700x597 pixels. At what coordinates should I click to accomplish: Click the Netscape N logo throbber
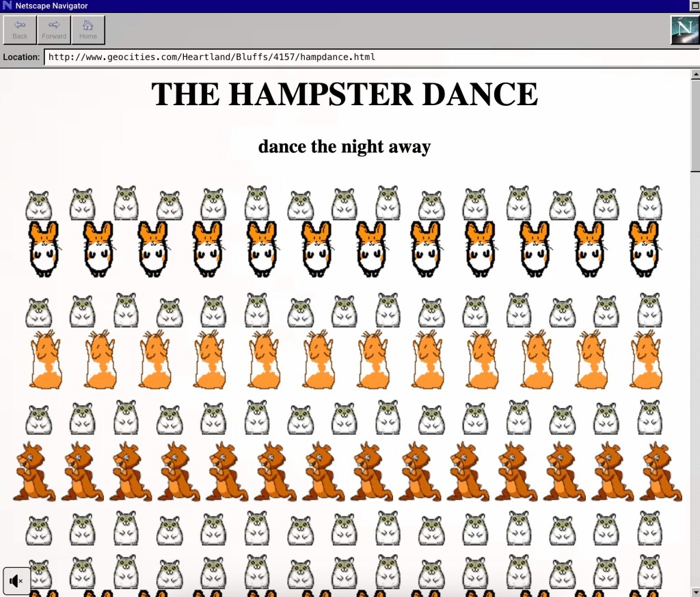[x=684, y=30]
